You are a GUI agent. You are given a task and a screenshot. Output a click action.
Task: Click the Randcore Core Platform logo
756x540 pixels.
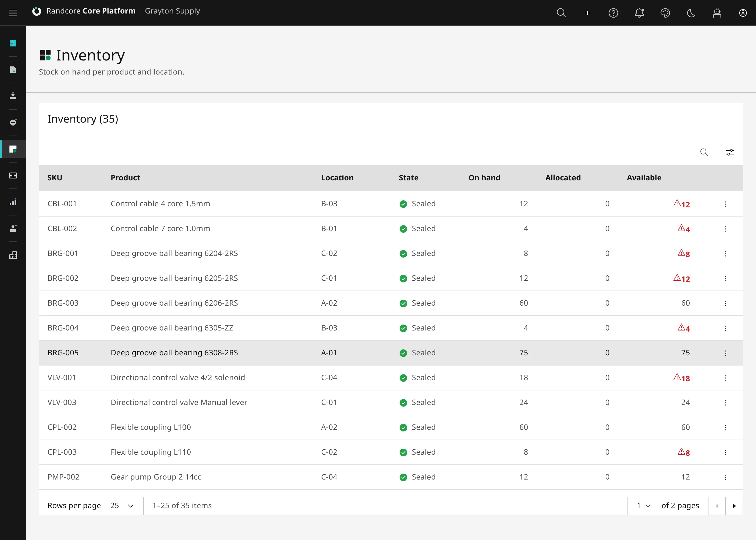click(x=84, y=11)
